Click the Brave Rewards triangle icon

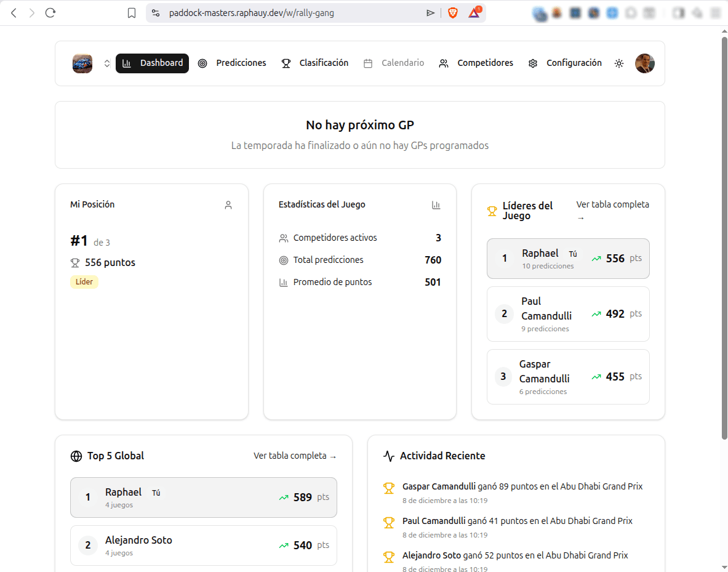coord(474,13)
